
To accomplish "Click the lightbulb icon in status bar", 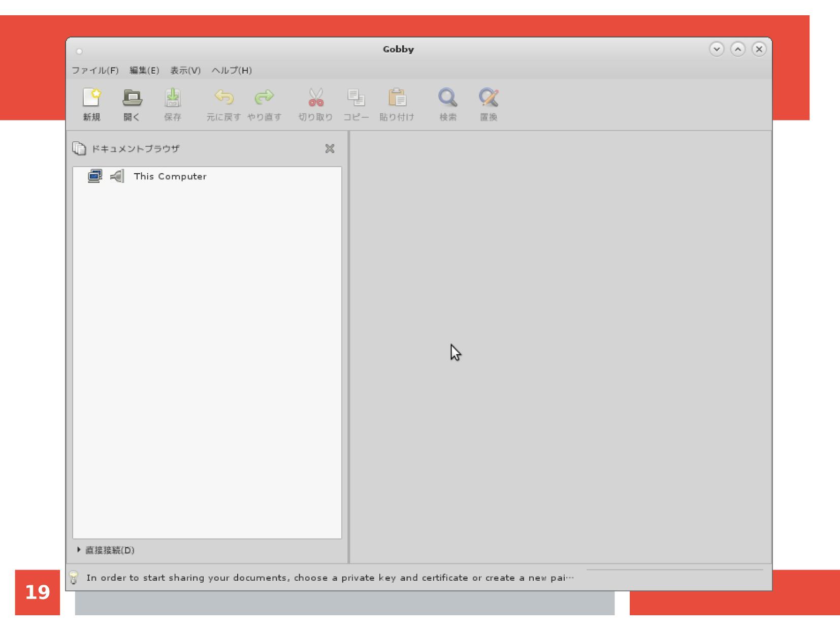I will pos(74,578).
